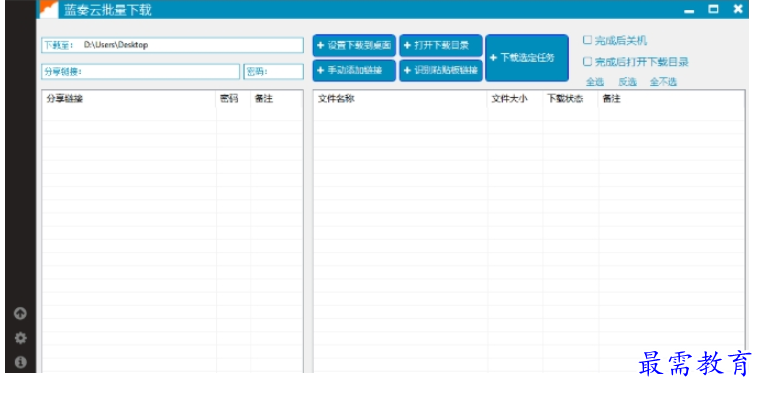Click 识别粘贴板链接 button
This screenshot has width=760, height=395.
441,70
